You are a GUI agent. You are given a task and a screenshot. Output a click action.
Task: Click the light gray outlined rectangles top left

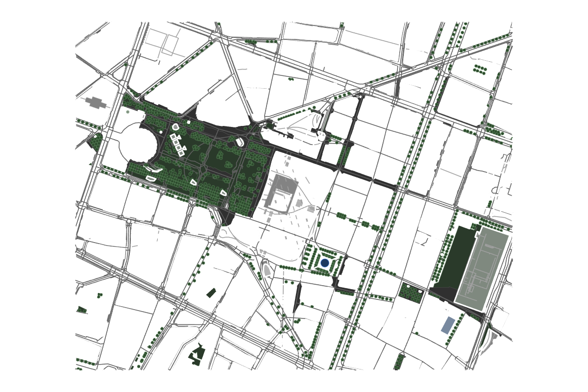point(163,43)
